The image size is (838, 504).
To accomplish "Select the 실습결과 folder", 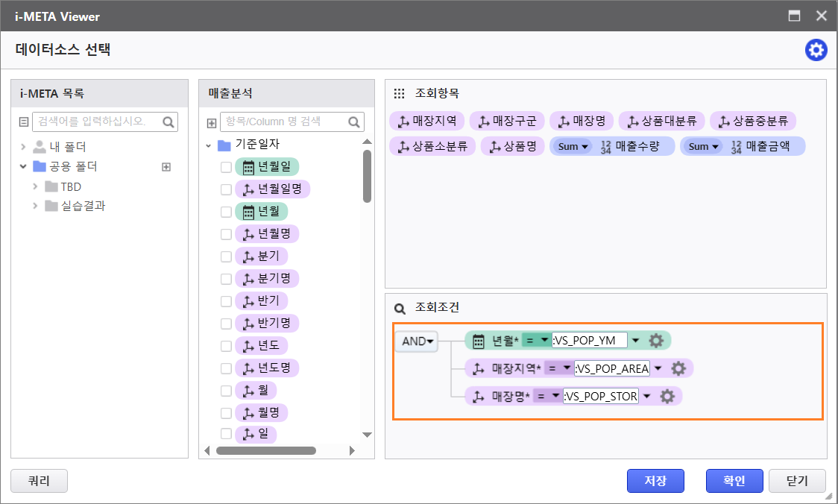I will coord(82,206).
